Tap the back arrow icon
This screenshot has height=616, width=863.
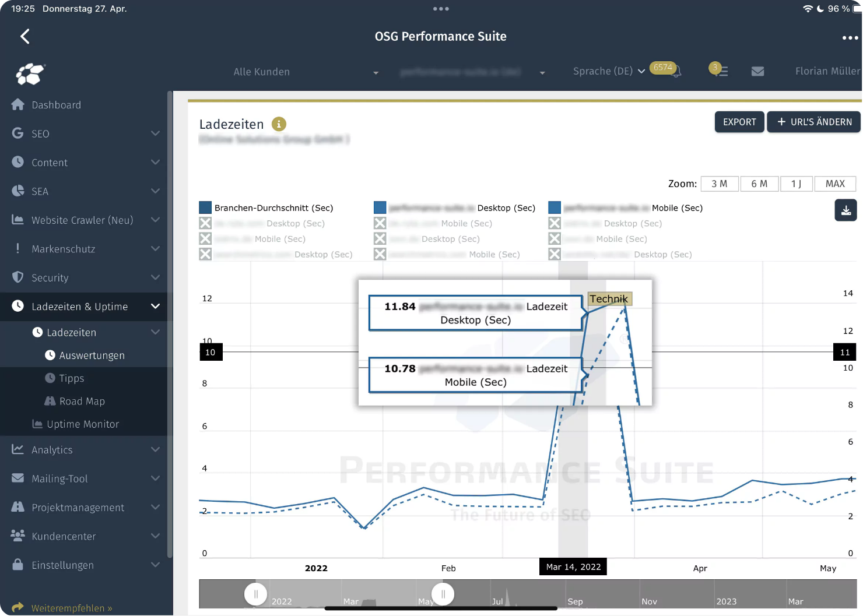[25, 37]
